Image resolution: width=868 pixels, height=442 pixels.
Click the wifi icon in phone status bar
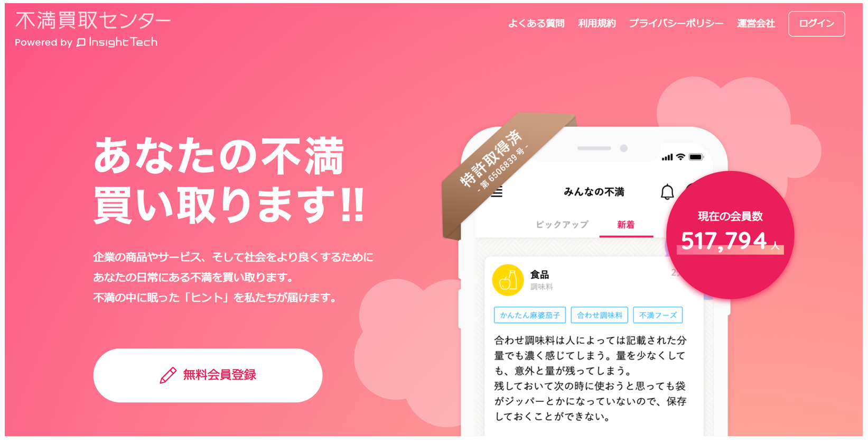pos(680,157)
